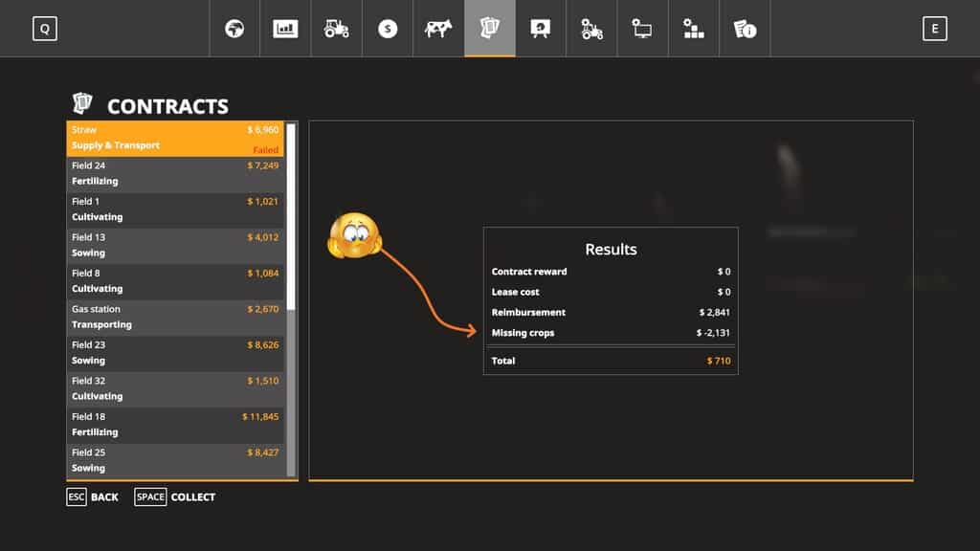The height and width of the screenshot is (551, 980).
Task: Click the Back button
Action: (x=93, y=497)
